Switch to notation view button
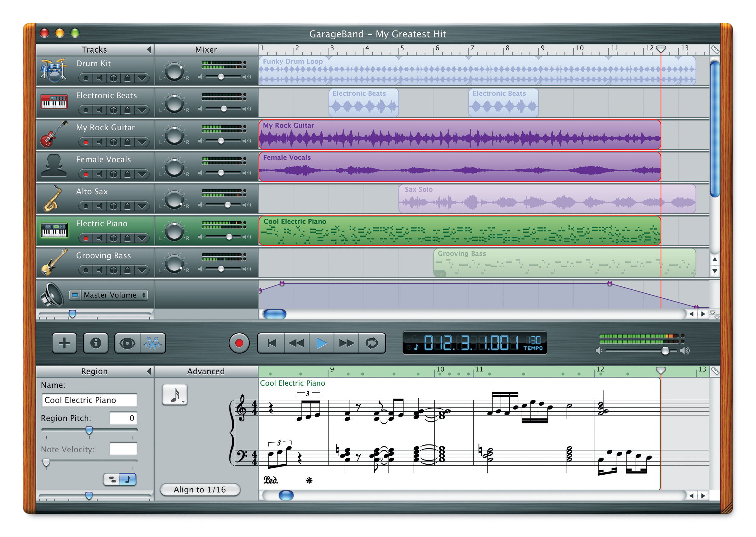 click(128, 479)
